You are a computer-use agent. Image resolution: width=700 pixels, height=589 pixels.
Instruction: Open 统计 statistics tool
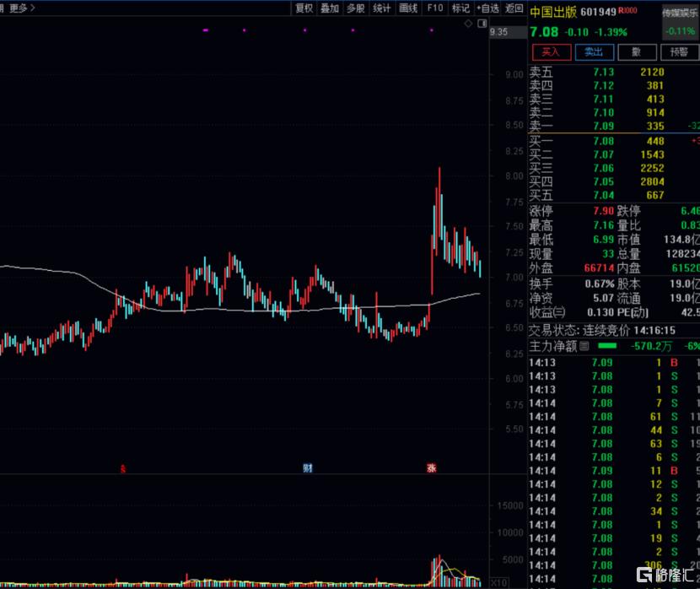(381, 8)
